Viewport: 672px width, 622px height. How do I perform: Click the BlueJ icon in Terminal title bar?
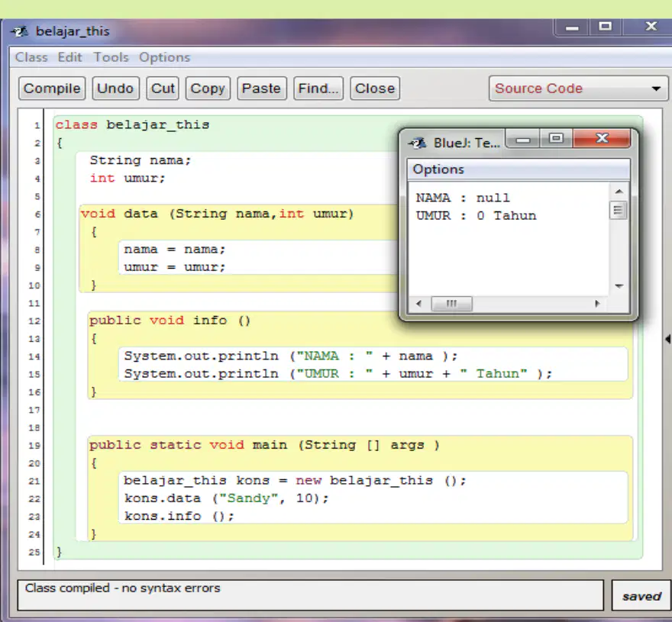418,143
